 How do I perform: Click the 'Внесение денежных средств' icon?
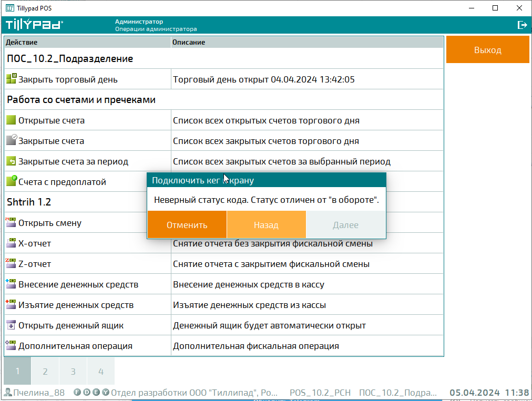click(x=11, y=284)
